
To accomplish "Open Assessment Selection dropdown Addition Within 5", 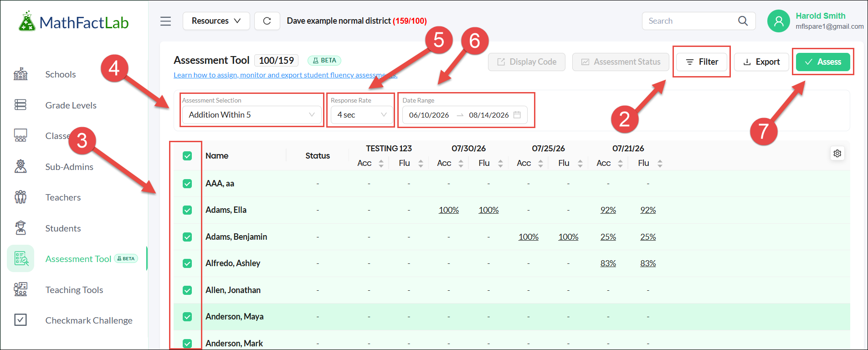I will pos(252,115).
